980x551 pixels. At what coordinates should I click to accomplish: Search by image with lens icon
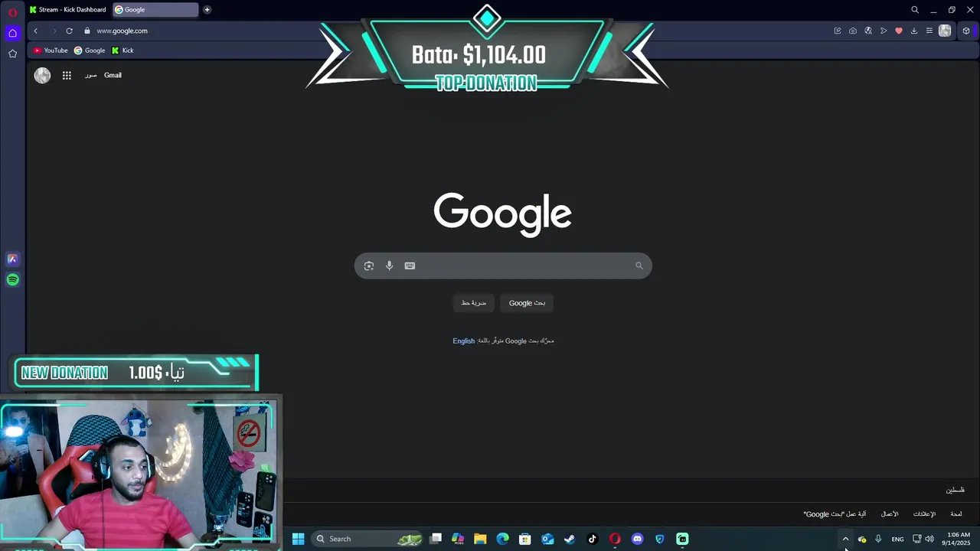click(x=369, y=266)
